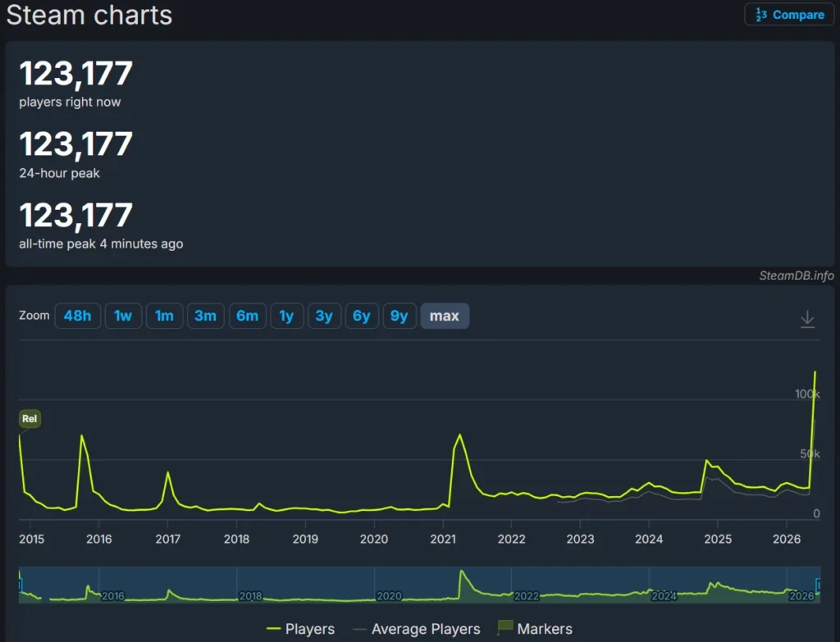
Task: Click the 50k y-axis label
Action: point(810,454)
